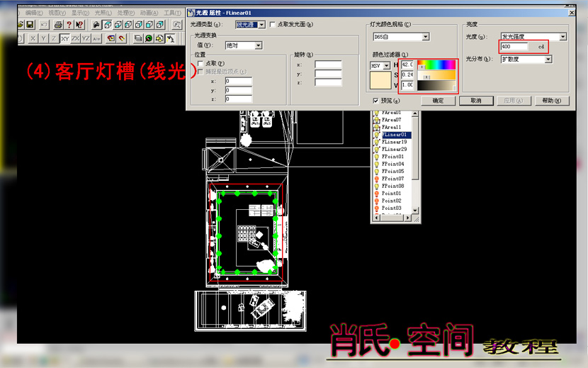Select FArea11 in the light list
The height and width of the screenshot is (368, 588).
coord(391,128)
